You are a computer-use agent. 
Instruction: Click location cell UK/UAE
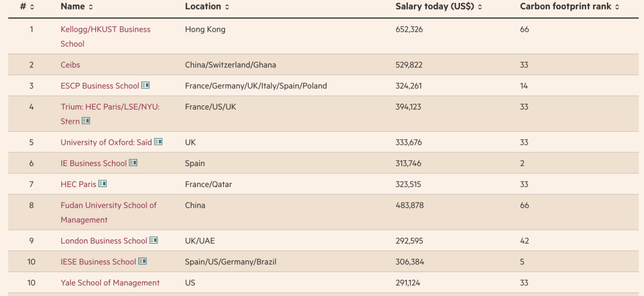(x=200, y=241)
